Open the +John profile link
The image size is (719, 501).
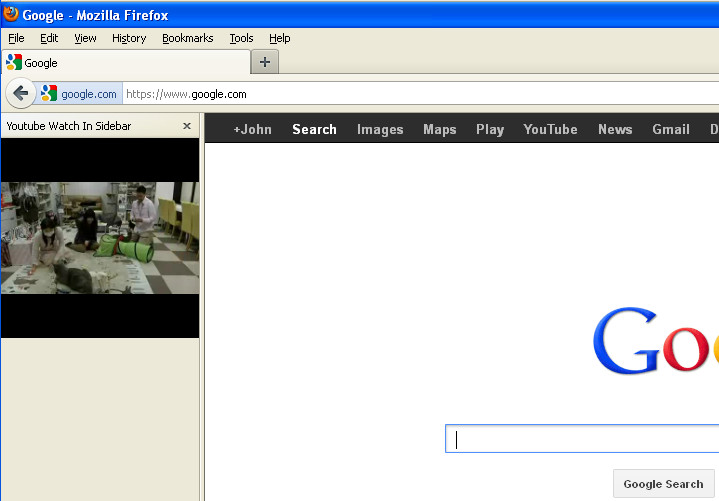[252, 129]
